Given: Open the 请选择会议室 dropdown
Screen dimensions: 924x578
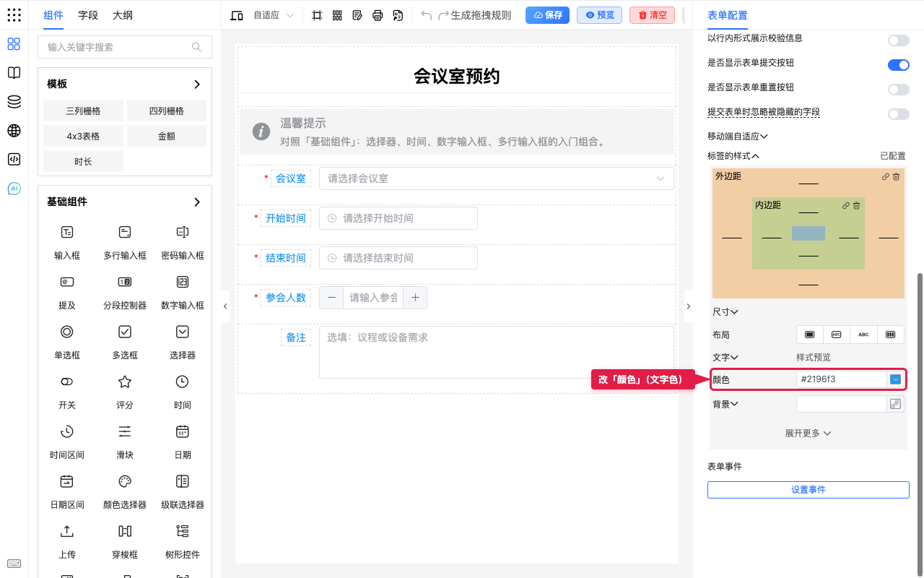Looking at the screenshot, I should pyautogui.click(x=497, y=178).
